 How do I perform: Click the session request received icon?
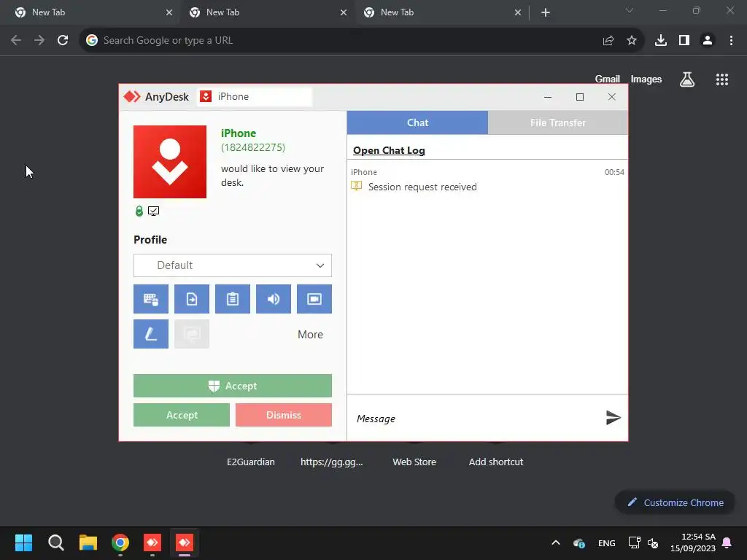coord(356,186)
